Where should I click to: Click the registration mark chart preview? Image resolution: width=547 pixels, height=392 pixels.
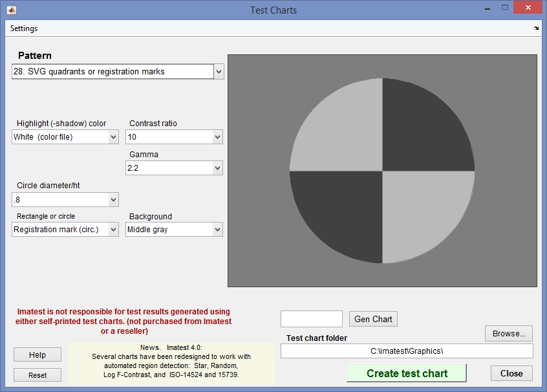(382, 171)
